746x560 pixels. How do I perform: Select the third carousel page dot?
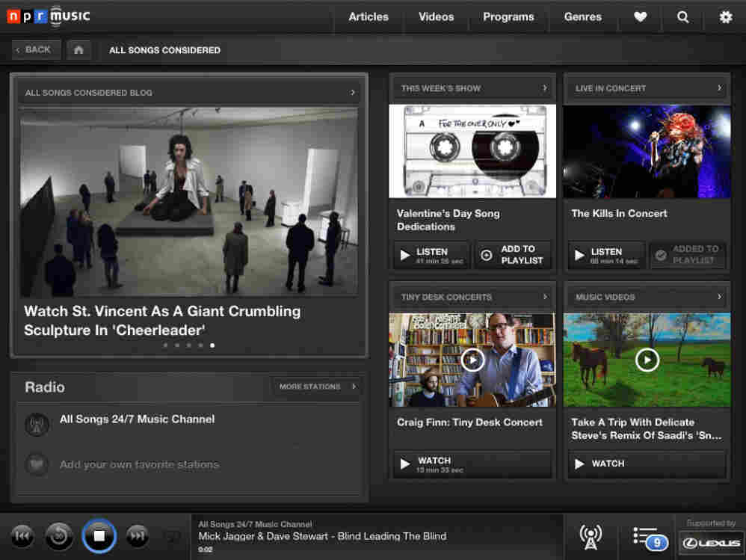(189, 345)
